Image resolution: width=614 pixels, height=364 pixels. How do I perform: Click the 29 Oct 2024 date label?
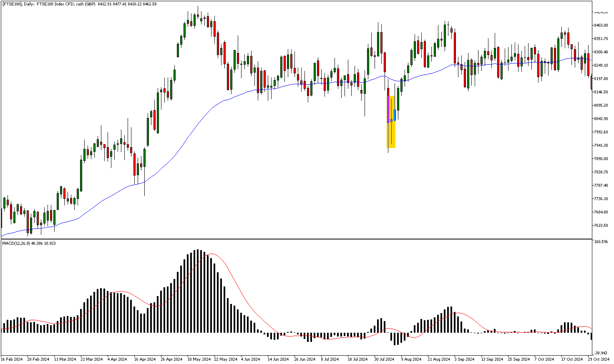[x=599, y=359]
